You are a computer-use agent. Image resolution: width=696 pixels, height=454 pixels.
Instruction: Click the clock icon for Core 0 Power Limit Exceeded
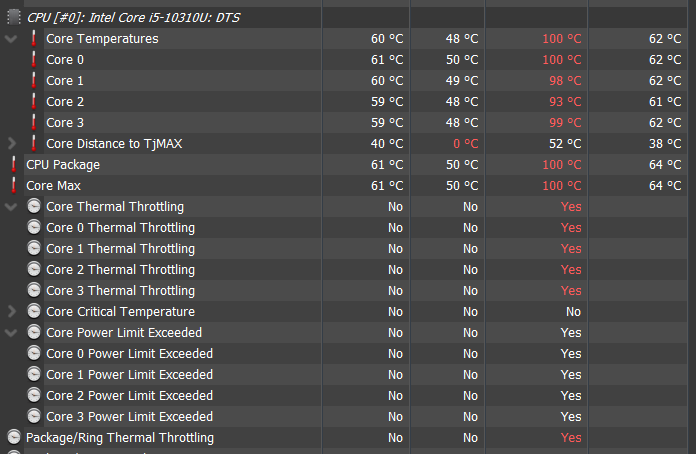tap(34, 353)
